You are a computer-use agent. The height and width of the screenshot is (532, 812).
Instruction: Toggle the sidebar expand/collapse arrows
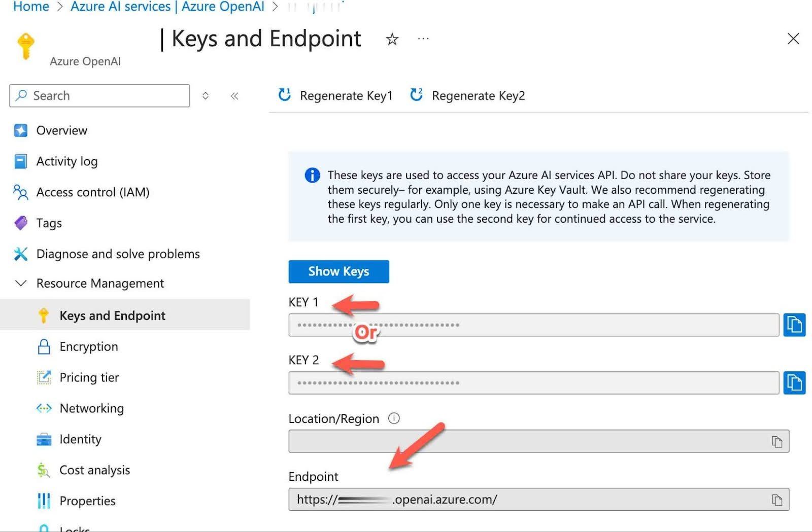tap(206, 96)
